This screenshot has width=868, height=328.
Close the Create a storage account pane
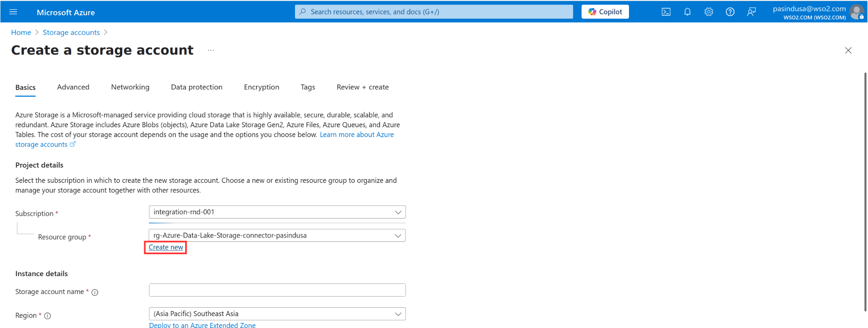848,50
